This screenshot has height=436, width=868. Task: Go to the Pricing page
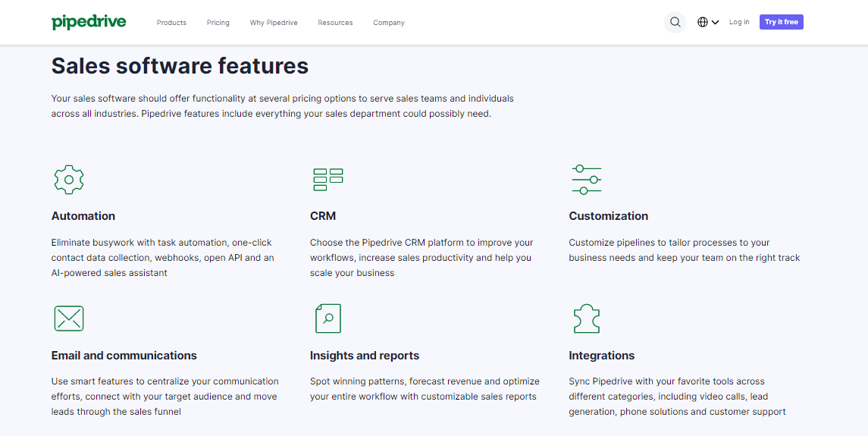[x=218, y=23]
